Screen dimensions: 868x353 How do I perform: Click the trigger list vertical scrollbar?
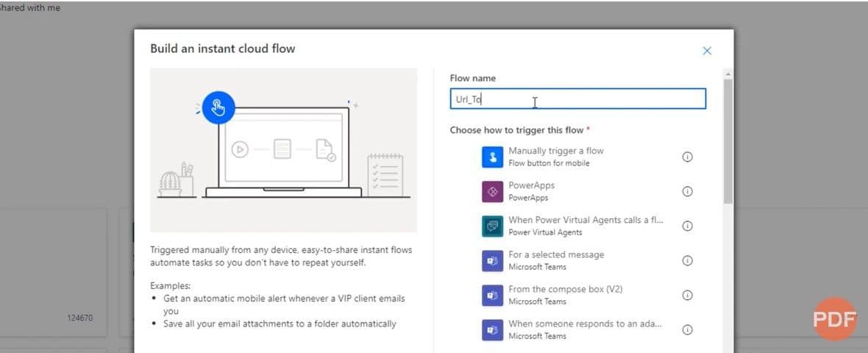[x=728, y=140]
